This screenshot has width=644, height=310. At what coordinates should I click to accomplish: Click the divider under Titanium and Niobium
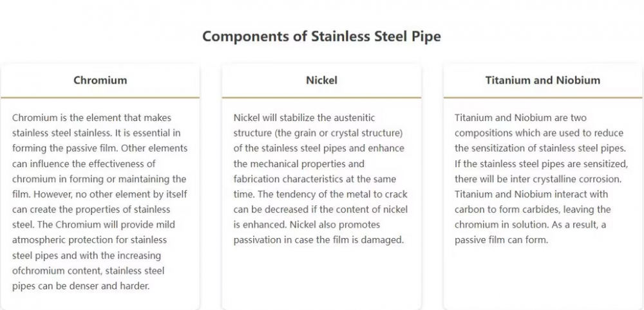pyautogui.click(x=542, y=98)
